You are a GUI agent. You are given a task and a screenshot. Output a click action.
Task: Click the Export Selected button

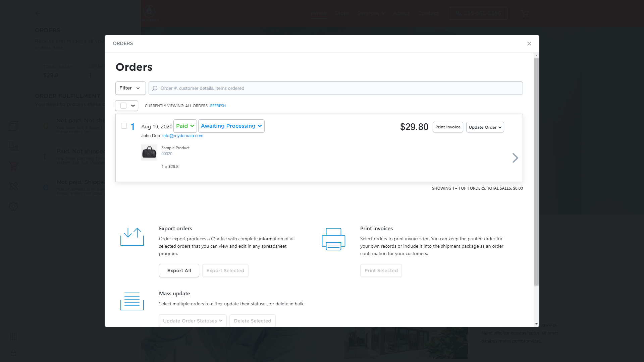click(x=225, y=270)
